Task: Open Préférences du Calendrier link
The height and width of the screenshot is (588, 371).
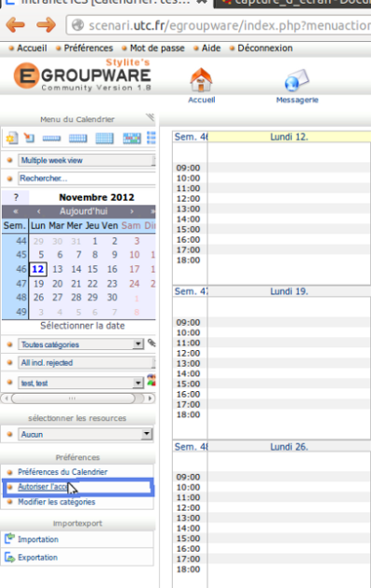Action: pyautogui.click(x=63, y=471)
